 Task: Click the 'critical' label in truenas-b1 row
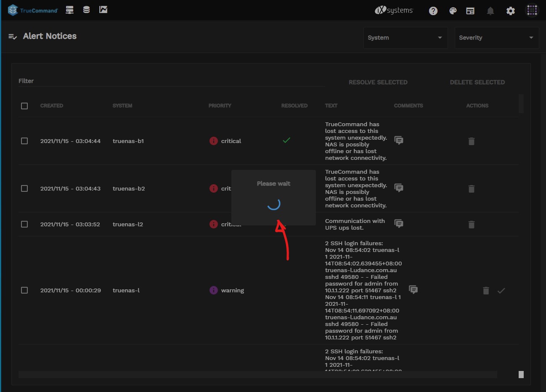click(x=231, y=141)
